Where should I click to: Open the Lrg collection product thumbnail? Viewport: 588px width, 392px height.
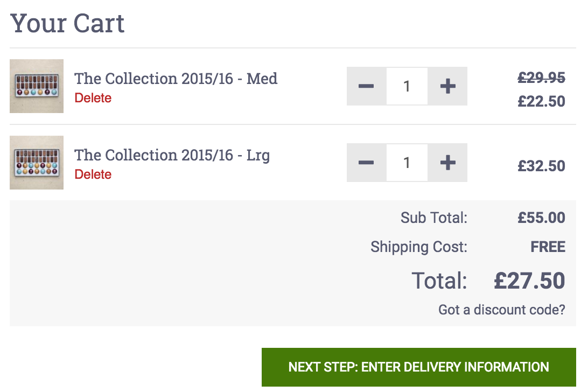click(37, 163)
